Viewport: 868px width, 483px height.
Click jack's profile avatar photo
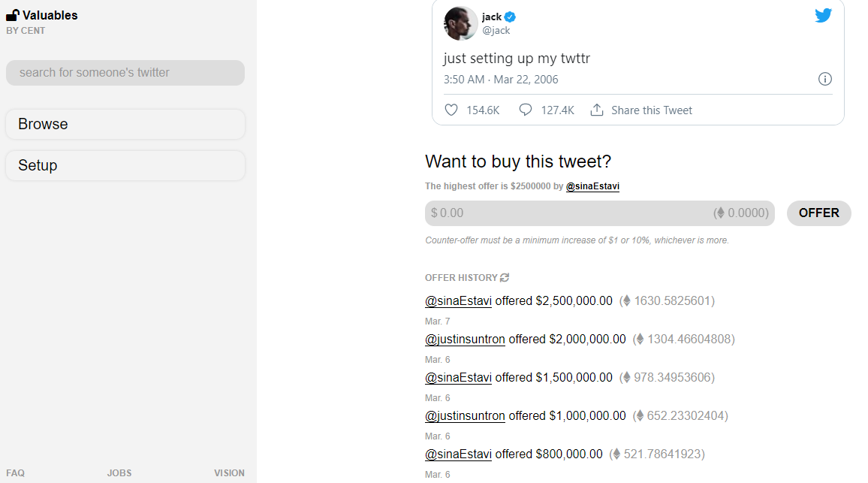coord(460,23)
